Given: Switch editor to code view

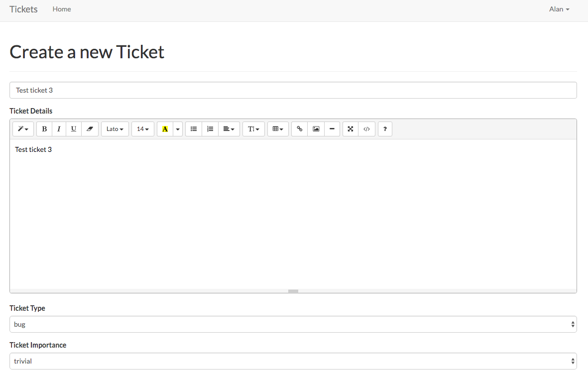Looking at the screenshot, I should coord(367,129).
